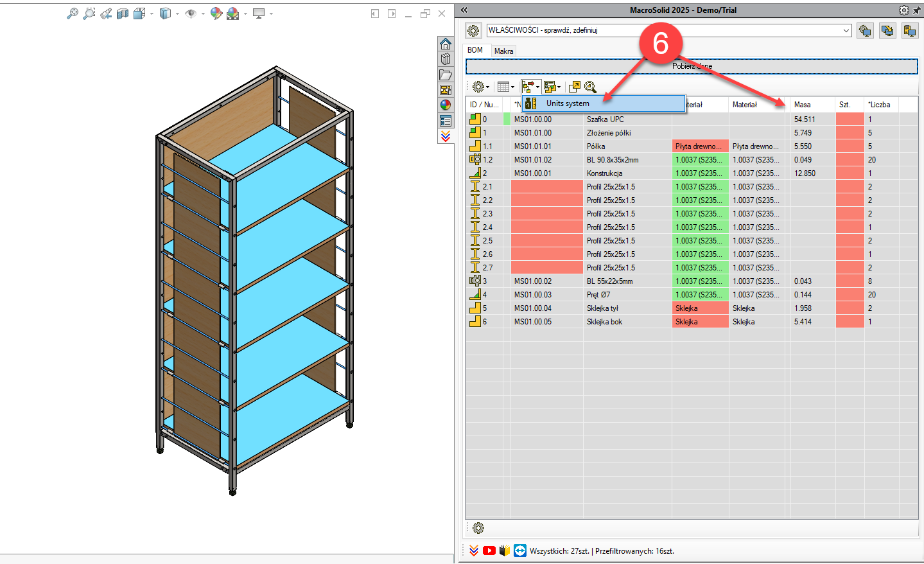Click the ID / Nu... column header
Viewport: 924px width, 564px height.
tap(484, 105)
